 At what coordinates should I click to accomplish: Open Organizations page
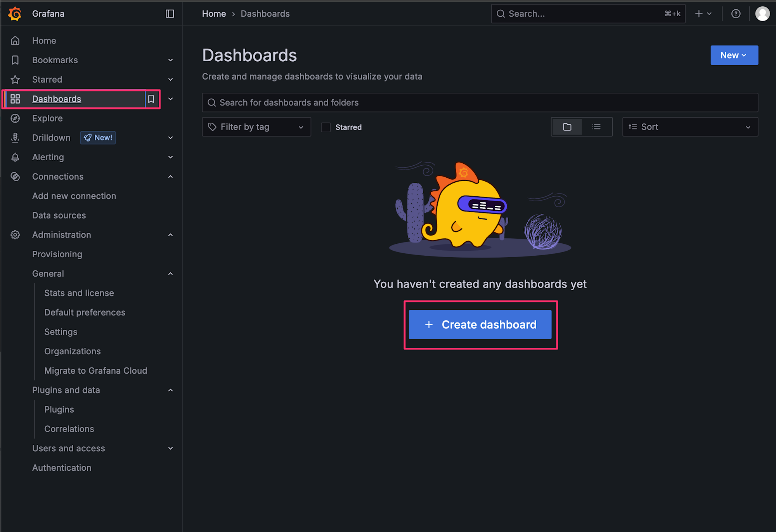point(72,351)
